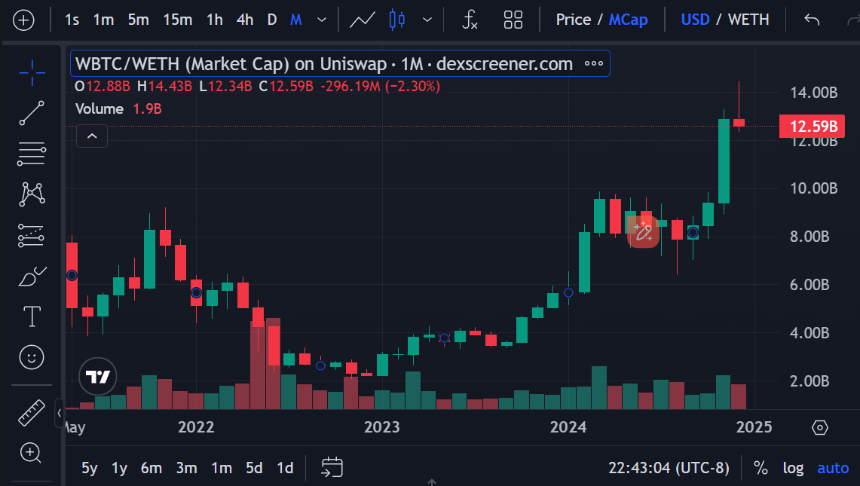Open the forecasting and measurement tools
The image size is (860, 486).
pos(32,235)
